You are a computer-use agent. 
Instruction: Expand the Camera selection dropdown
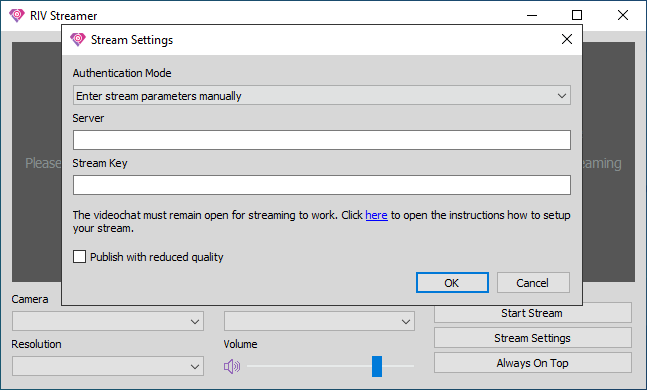pyautogui.click(x=108, y=321)
